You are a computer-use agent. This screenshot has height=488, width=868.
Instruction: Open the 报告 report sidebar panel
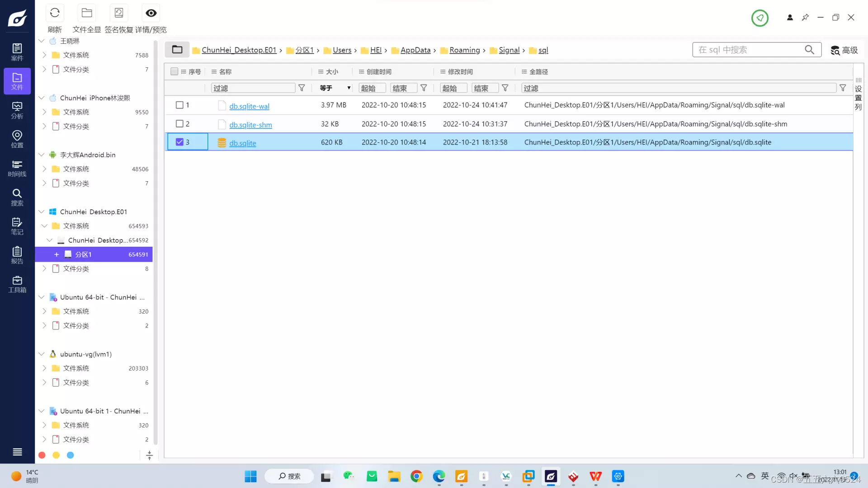tap(17, 255)
